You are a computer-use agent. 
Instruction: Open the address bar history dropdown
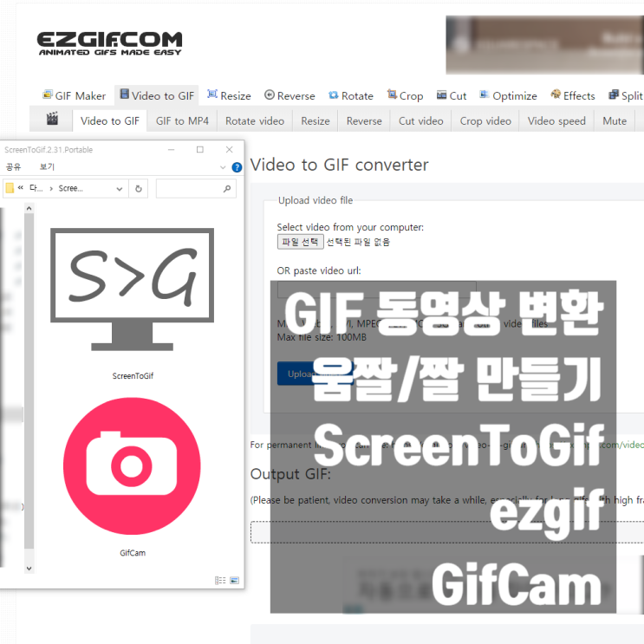click(119, 189)
